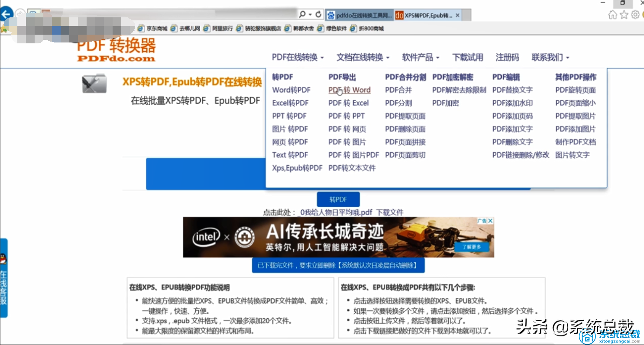This screenshot has height=345, width=644.
Task: Expand the 联系我们 dropdown menu
Action: 550,57
